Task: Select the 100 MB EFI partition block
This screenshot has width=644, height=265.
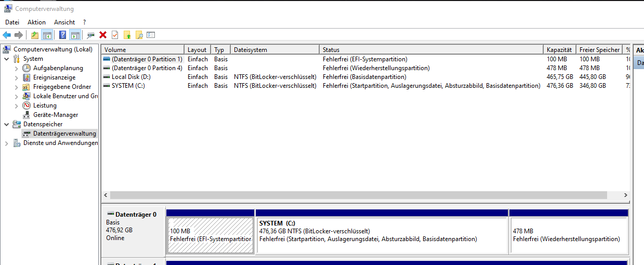Action: 211,235
